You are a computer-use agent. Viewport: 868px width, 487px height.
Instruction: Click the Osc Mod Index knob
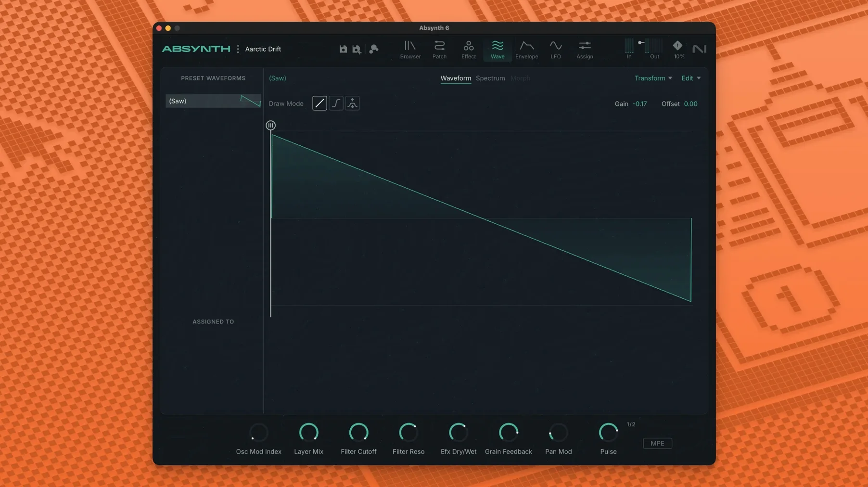pyautogui.click(x=258, y=433)
